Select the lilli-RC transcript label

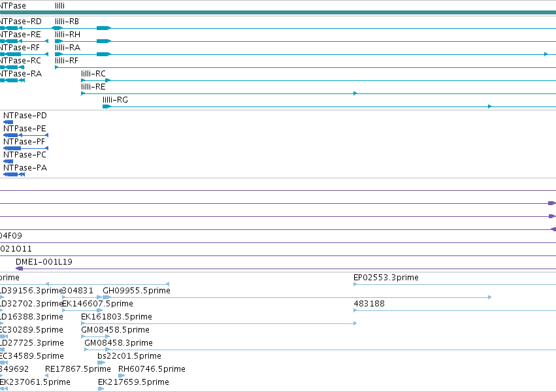(x=93, y=74)
